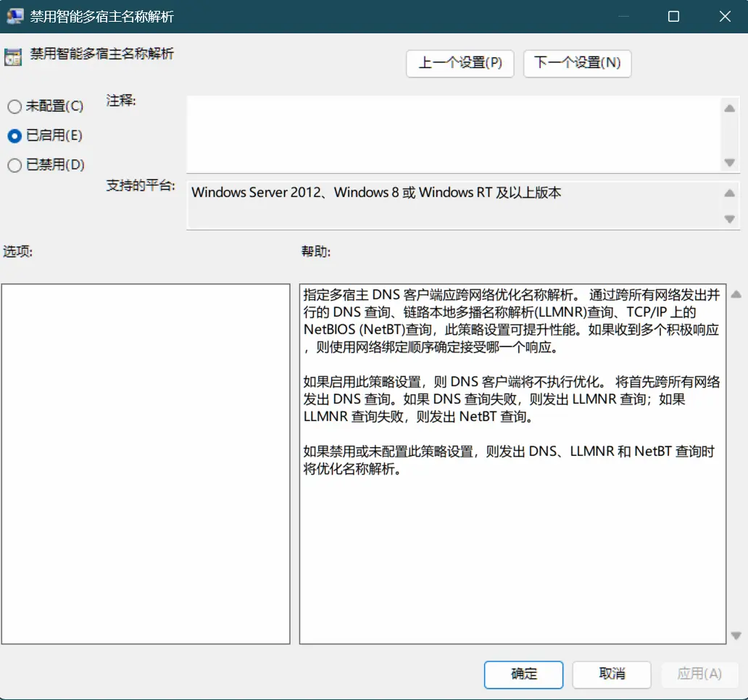Screen dimensions: 748x700
Task: Select the 已禁用 radio button
Action: pos(13,165)
